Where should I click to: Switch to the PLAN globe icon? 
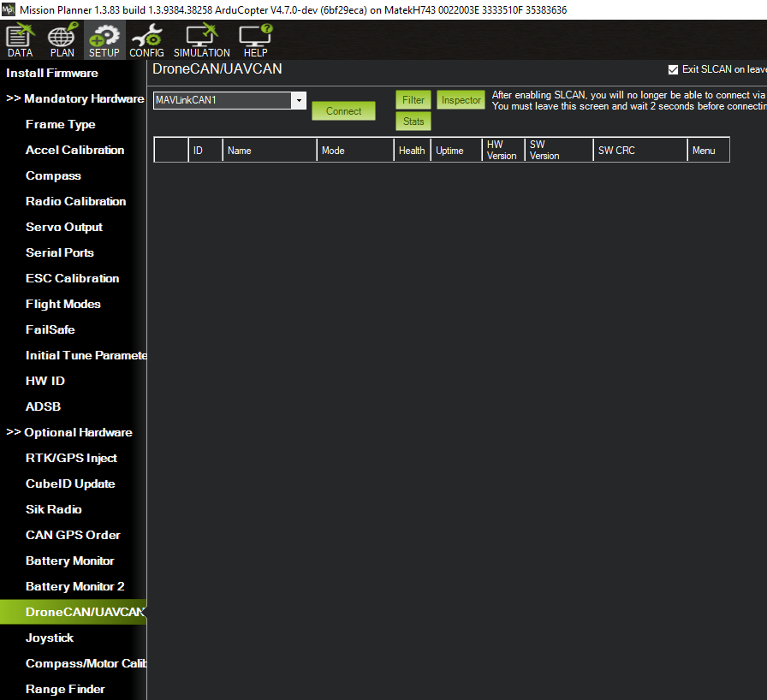point(62,40)
